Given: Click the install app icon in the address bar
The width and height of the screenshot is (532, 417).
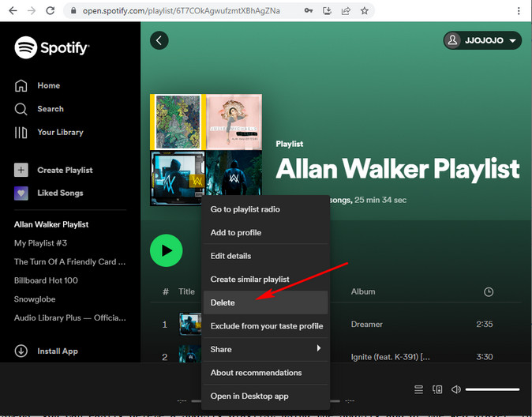Looking at the screenshot, I should 327,11.
